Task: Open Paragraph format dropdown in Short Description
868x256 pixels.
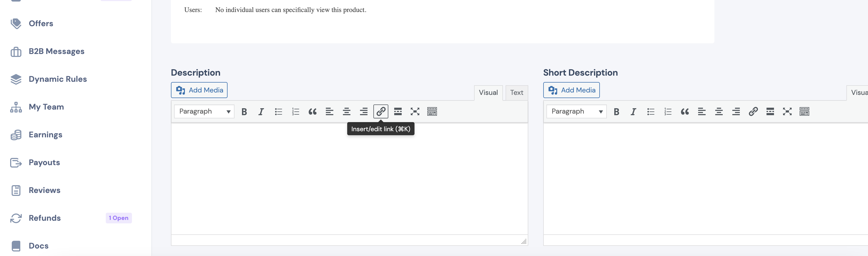Action: point(577,112)
